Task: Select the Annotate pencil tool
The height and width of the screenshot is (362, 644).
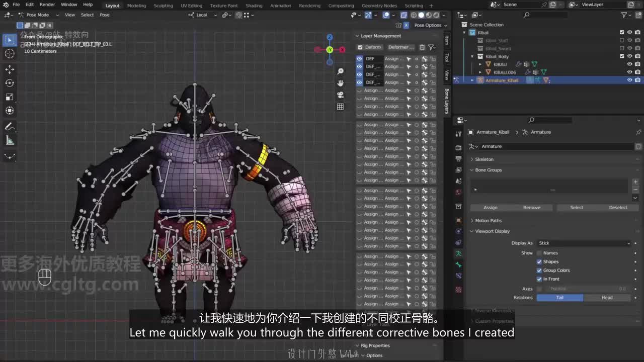Action: (x=10, y=127)
